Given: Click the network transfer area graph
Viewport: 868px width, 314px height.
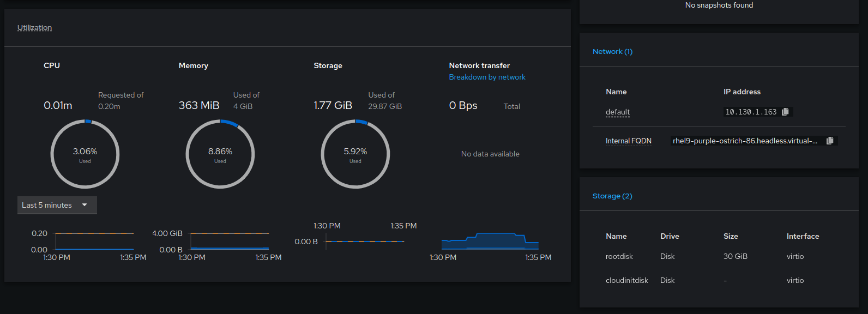Looking at the screenshot, I should (x=490, y=241).
